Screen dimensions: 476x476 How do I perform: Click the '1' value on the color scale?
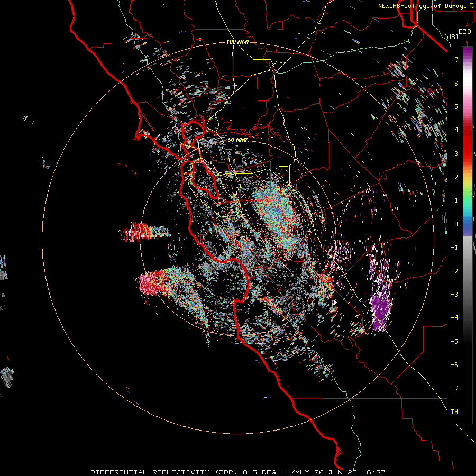coord(456,200)
